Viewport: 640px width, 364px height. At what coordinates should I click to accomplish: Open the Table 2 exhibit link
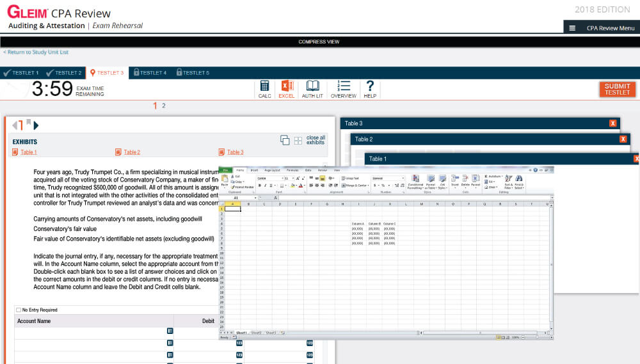click(x=132, y=152)
